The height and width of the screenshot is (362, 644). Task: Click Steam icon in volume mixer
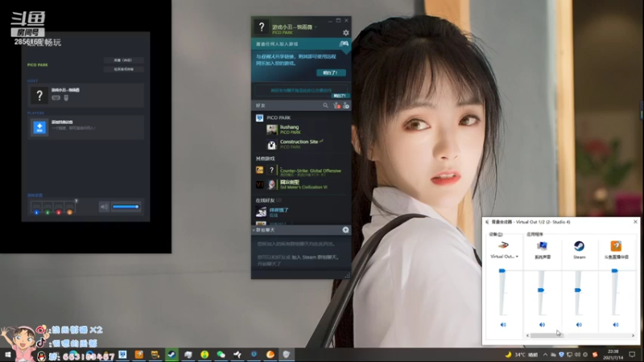click(579, 246)
